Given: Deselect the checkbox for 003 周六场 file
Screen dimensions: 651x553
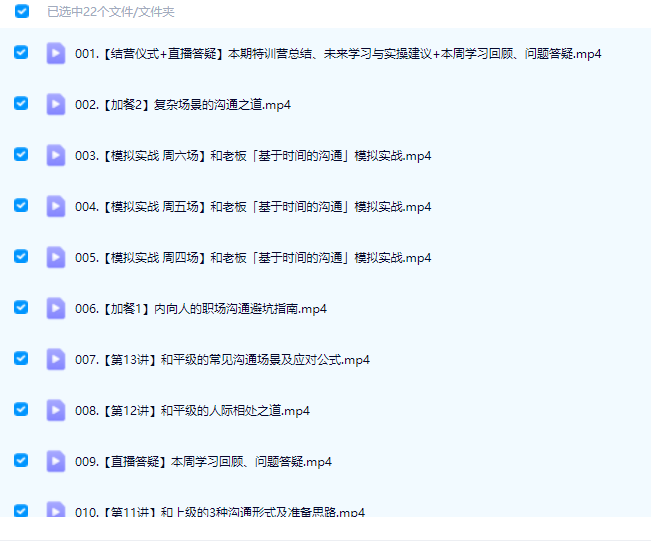Looking at the screenshot, I should point(22,154).
